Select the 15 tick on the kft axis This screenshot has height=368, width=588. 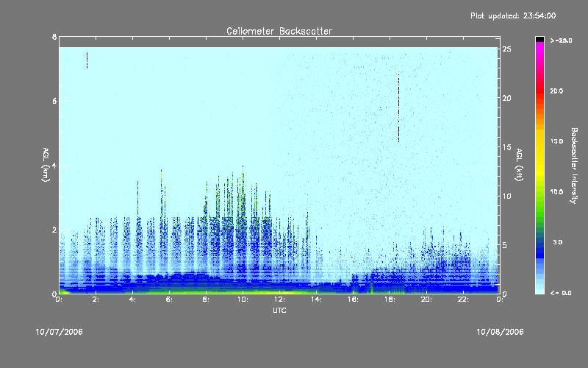click(x=506, y=147)
